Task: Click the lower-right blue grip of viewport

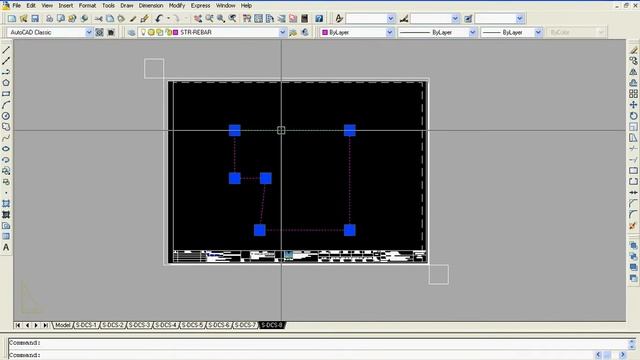Action: pyautogui.click(x=350, y=230)
